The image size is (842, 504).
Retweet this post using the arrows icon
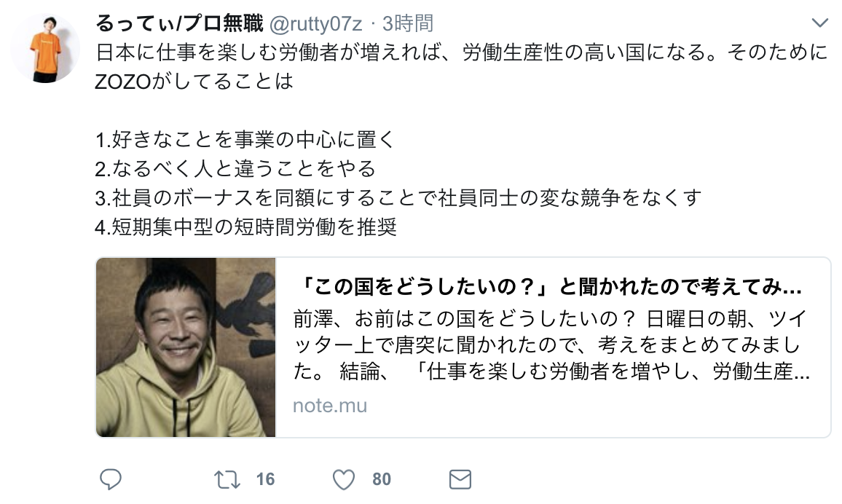click(x=227, y=479)
